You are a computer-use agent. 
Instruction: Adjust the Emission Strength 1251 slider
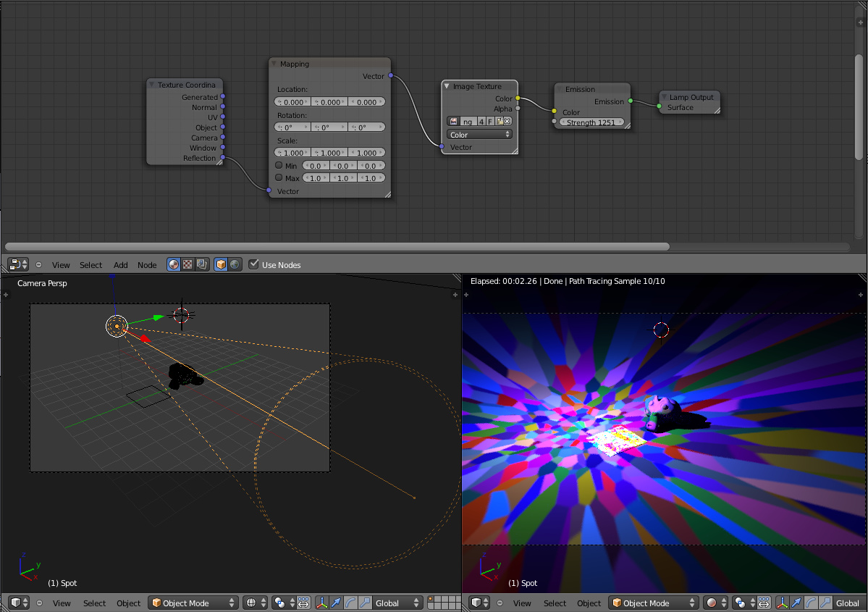[x=591, y=122]
